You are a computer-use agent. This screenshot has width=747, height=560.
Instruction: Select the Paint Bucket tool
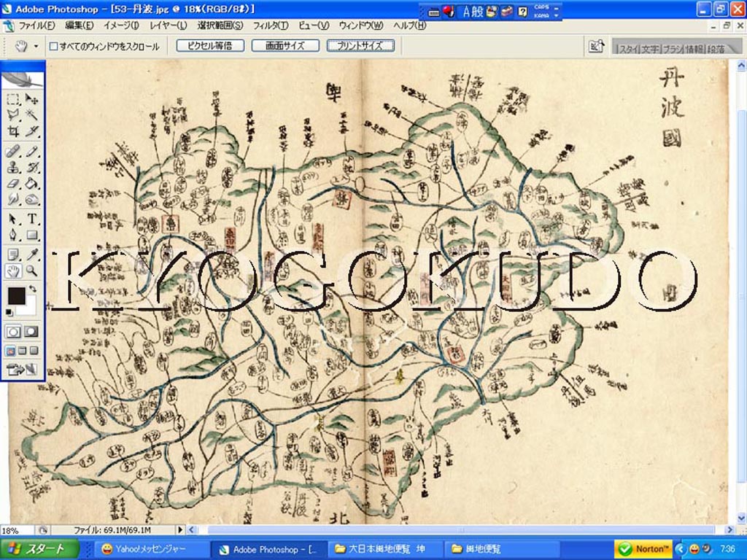[x=32, y=184]
